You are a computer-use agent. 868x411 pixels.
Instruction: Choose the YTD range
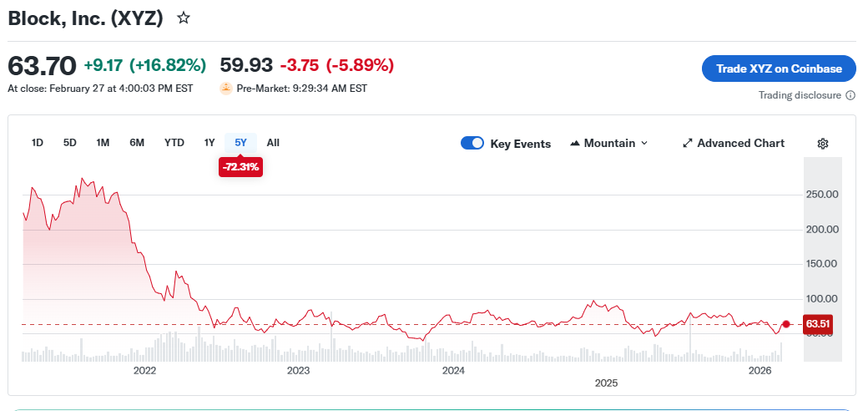coord(174,143)
